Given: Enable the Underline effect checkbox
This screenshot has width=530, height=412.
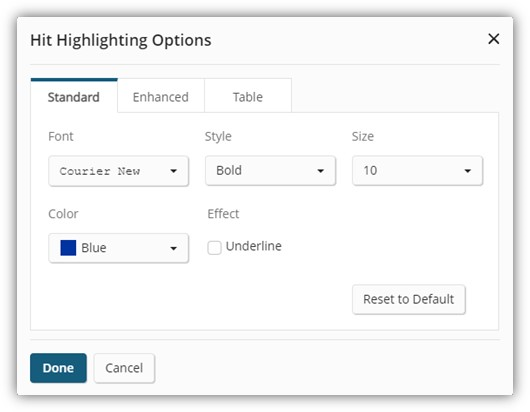Looking at the screenshot, I should (214, 247).
